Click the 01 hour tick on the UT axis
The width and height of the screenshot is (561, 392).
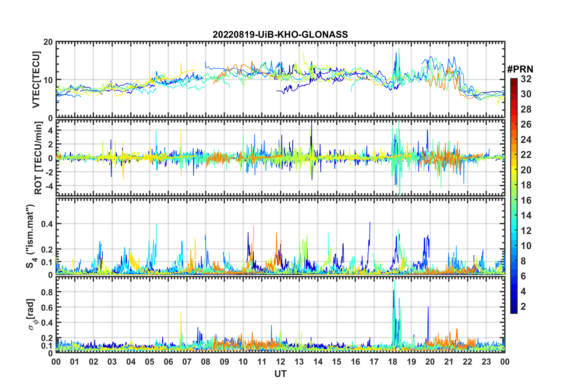pos(75,362)
